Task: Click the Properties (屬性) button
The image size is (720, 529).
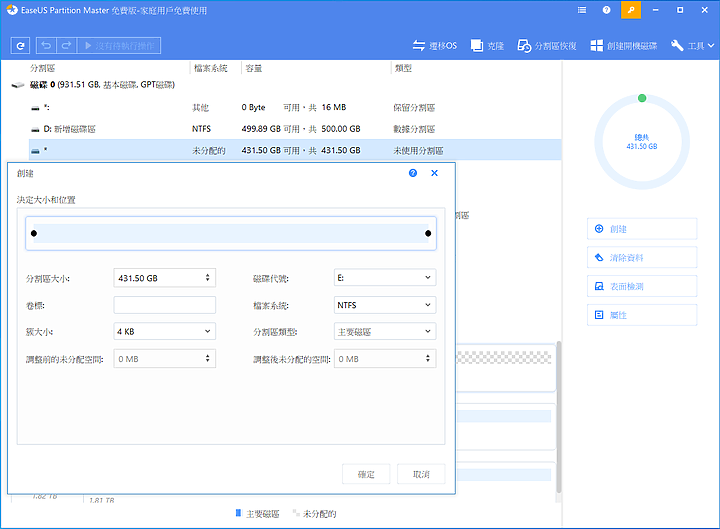Action: tap(642, 315)
